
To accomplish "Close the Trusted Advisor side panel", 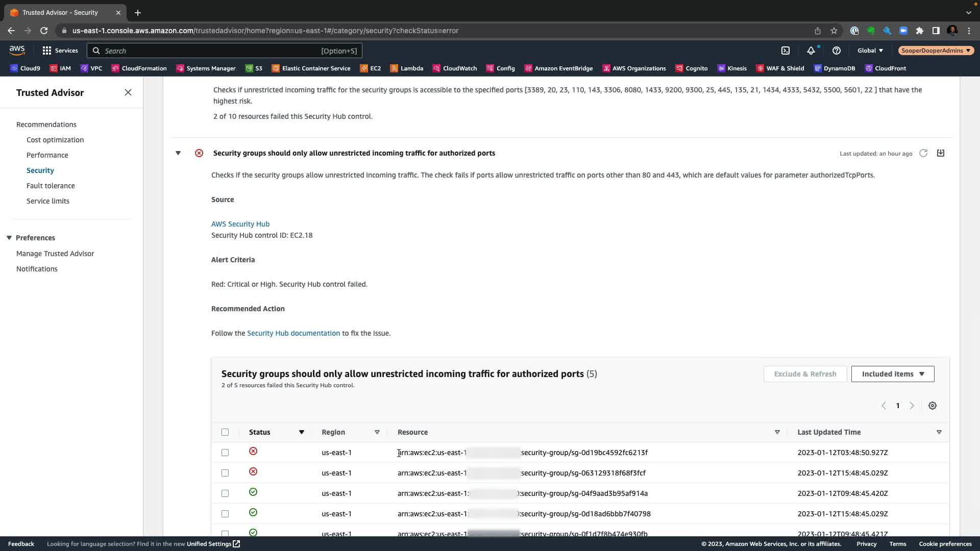I will (128, 92).
